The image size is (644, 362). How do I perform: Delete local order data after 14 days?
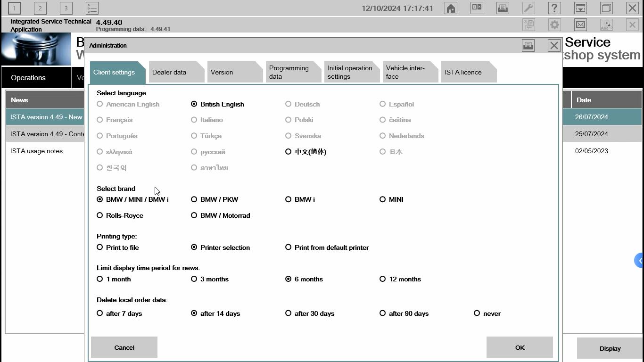(215, 313)
